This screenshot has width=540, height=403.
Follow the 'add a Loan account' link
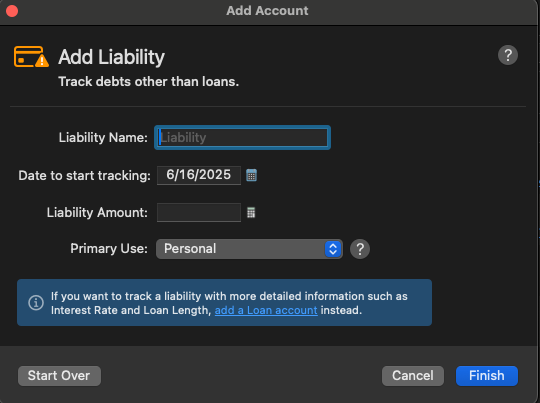(x=266, y=310)
